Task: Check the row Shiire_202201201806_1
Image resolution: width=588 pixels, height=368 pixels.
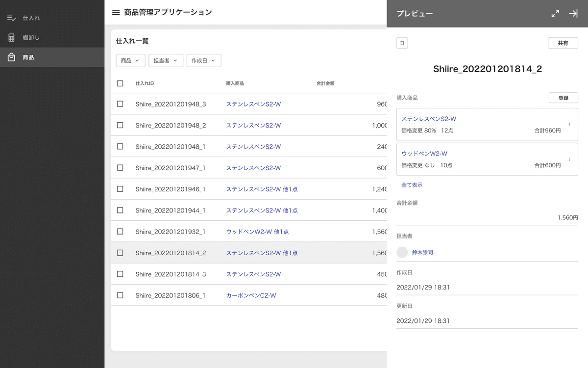Action: pyautogui.click(x=120, y=295)
